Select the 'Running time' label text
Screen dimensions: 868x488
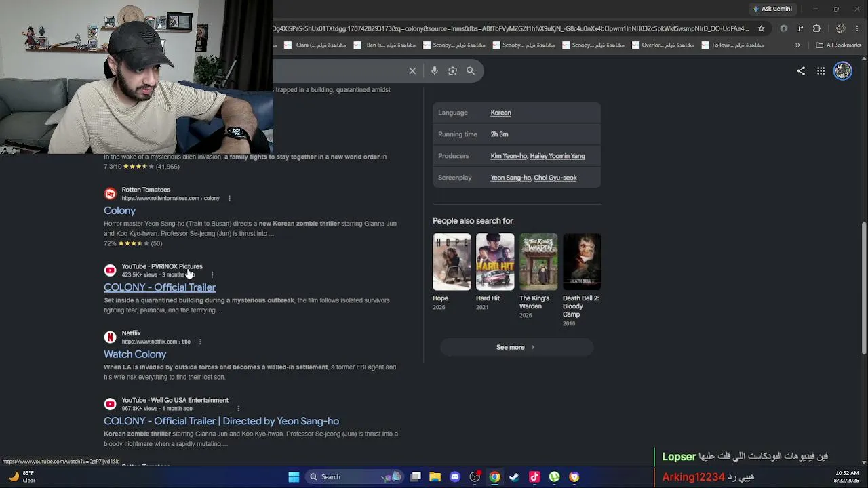458,134
